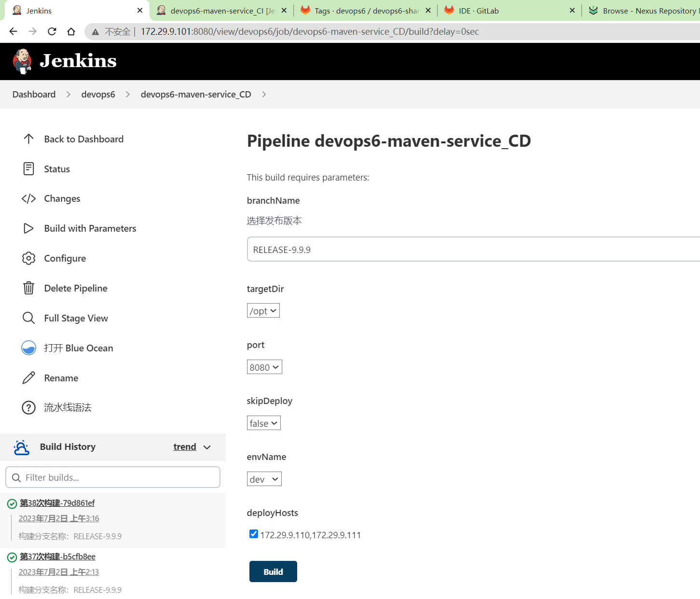The height and width of the screenshot is (599, 700).
Task: Click the success icon for build 38
Action: pyautogui.click(x=12, y=504)
